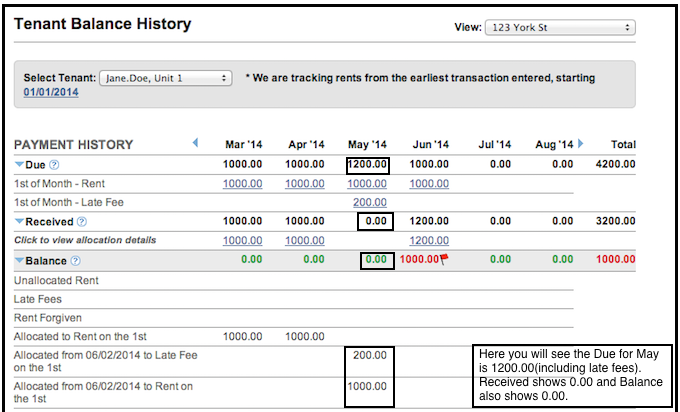Go to previous months with left arrow
Screen dimensions: 680x412
(x=195, y=143)
